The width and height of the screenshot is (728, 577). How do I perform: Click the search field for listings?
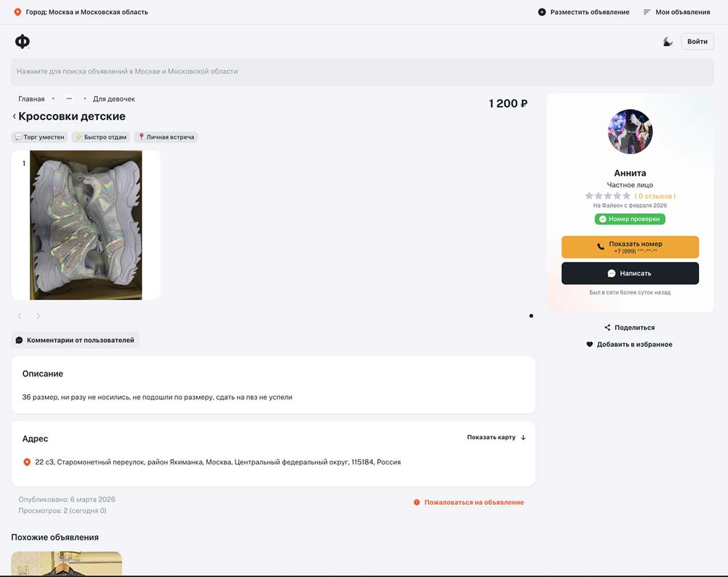[x=362, y=72]
